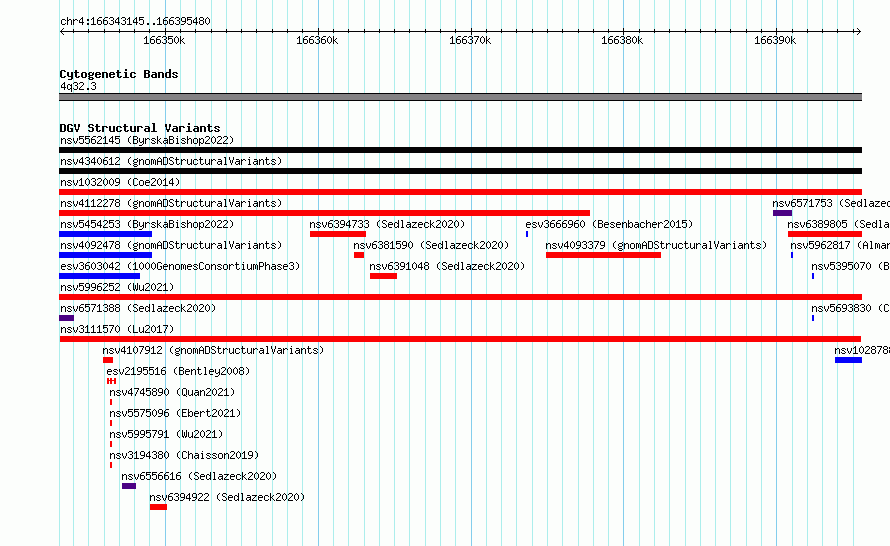Viewport: 890px width, 546px height.
Task: Open nsv5995791 (Wu2021) label
Action: click(166, 434)
